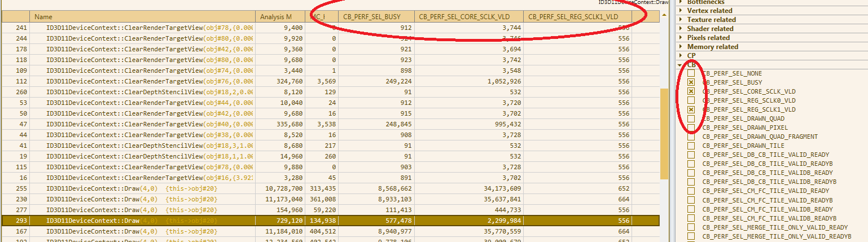
Task: Enable CB_PERF_SEL_CM_FC_TILE_VALID_READY counter
Action: [691, 191]
